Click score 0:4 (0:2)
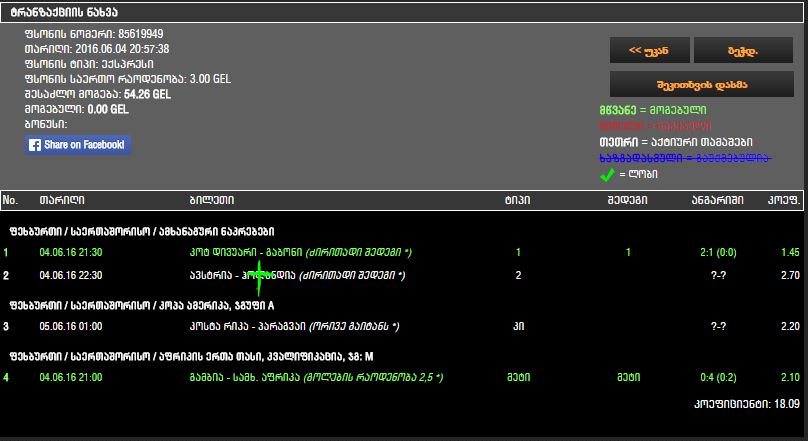This screenshot has height=441, width=808. pos(718,378)
